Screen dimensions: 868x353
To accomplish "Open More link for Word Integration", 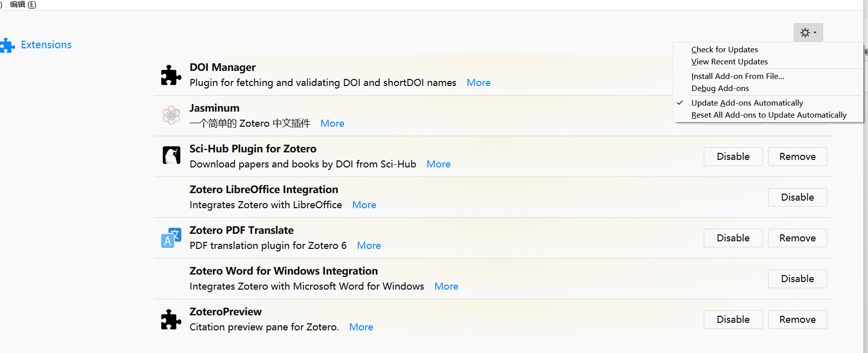I will coord(447,286).
